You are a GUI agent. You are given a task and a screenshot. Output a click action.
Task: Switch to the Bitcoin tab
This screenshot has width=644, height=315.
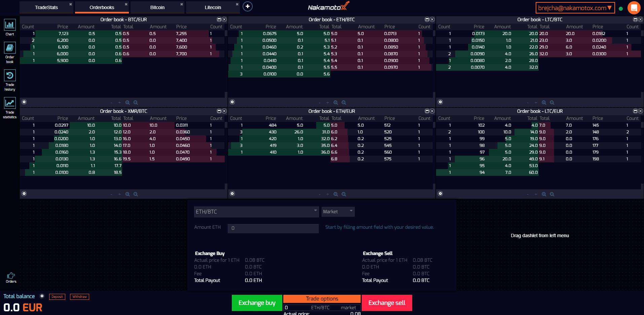click(x=157, y=7)
